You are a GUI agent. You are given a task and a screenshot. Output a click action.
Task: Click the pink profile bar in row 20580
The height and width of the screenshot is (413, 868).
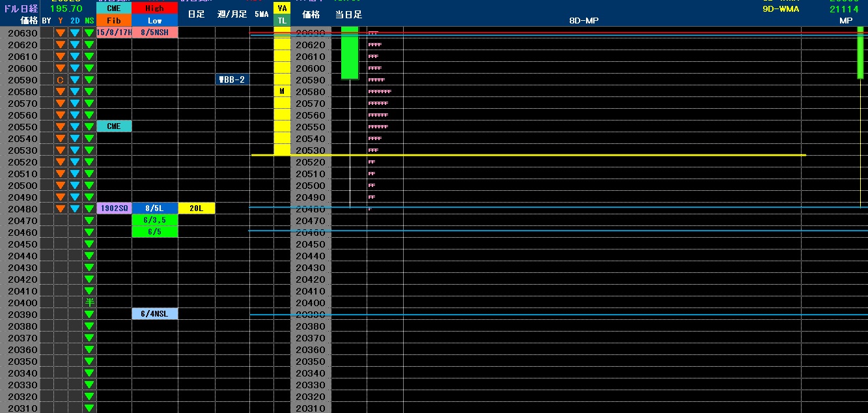(x=380, y=92)
